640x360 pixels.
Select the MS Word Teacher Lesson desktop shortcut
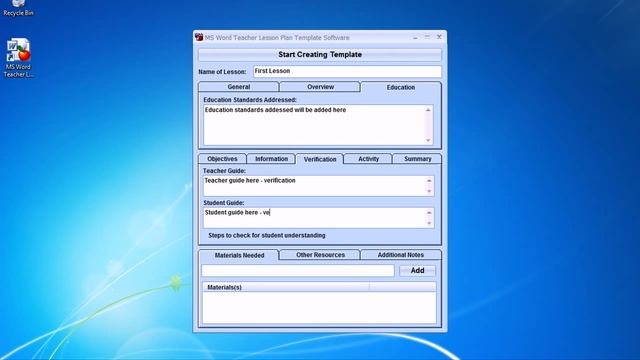click(x=18, y=58)
